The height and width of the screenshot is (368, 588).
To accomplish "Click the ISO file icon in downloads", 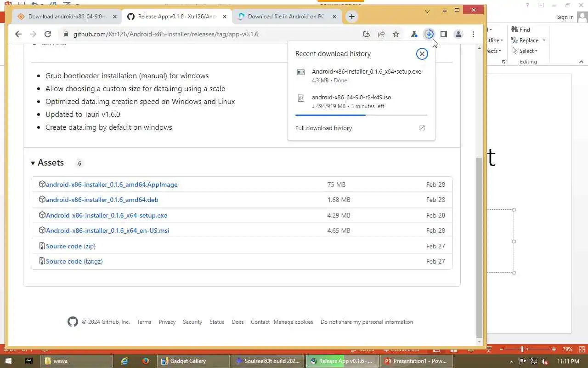I will click(x=301, y=98).
